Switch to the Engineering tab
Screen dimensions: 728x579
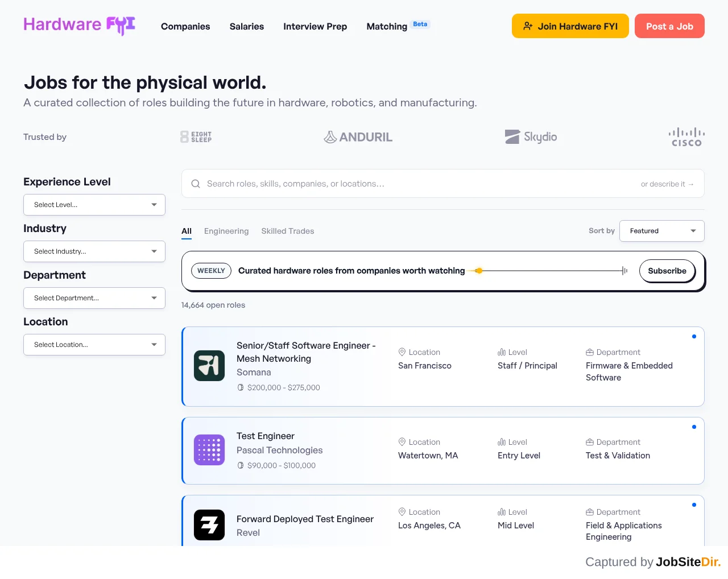click(226, 231)
